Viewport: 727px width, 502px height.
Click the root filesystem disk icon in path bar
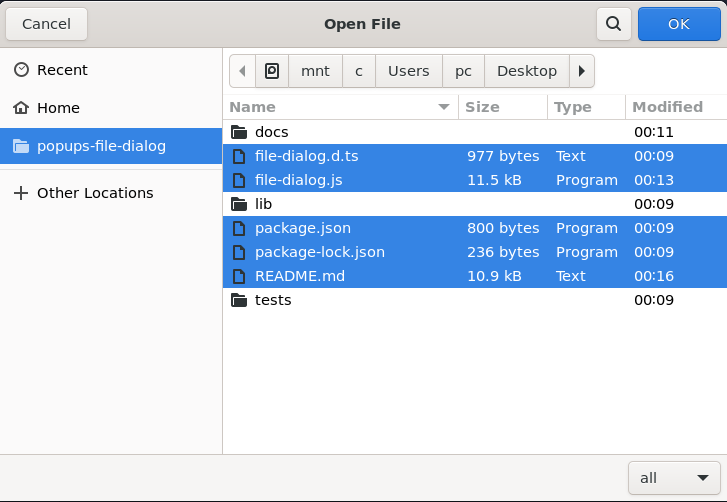(272, 71)
